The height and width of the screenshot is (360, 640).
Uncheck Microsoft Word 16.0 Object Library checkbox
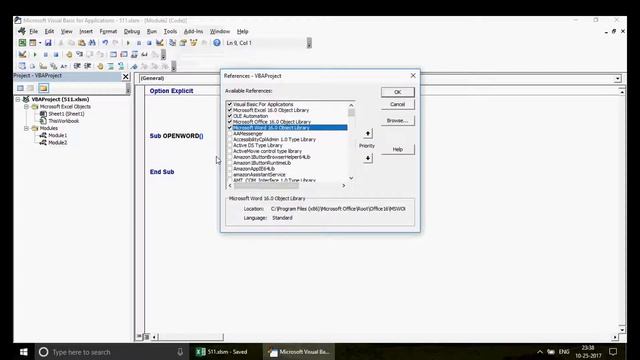pos(229,127)
